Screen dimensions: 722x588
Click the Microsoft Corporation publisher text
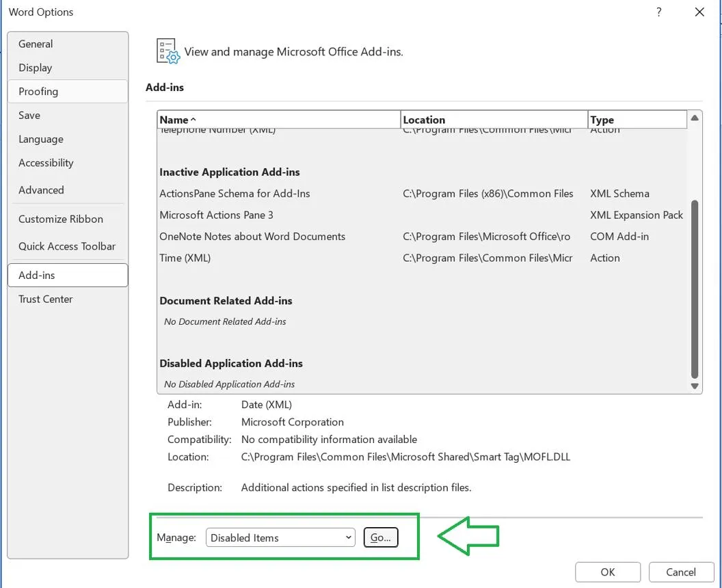pyautogui.click(x=293, y=422)
